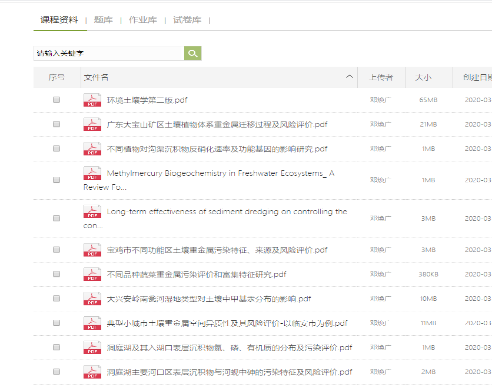
Task: Check the box for 环境土壤学第二版.pdf
Action: (x=56, y=100)
